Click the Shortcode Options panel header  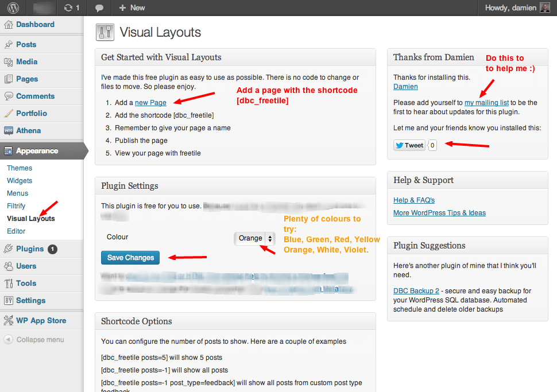point(235,321)
